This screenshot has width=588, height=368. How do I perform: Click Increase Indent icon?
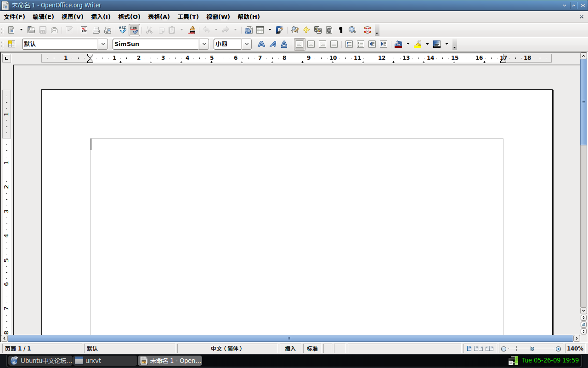[x=384, y=44]
